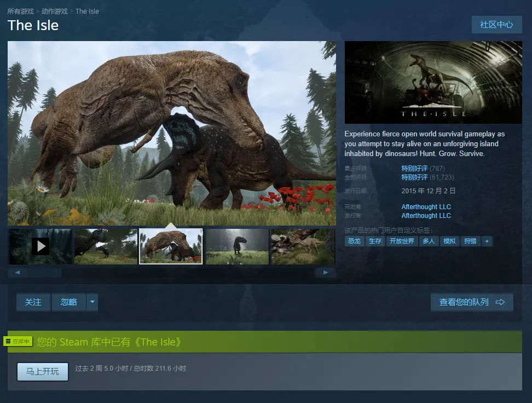Add a new tag with plus button
The height and width of the screenshot is (403, 532).
pyautogui.click(x=487, y=241)
